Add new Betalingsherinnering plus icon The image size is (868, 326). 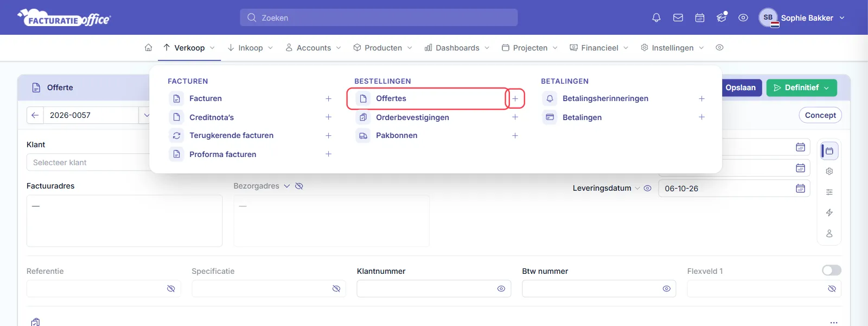pos(701,98)
